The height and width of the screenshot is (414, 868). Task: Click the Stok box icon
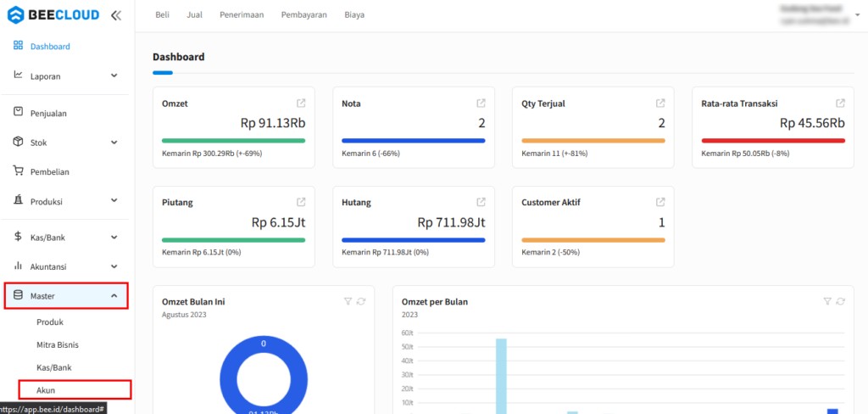coord(19,142)
